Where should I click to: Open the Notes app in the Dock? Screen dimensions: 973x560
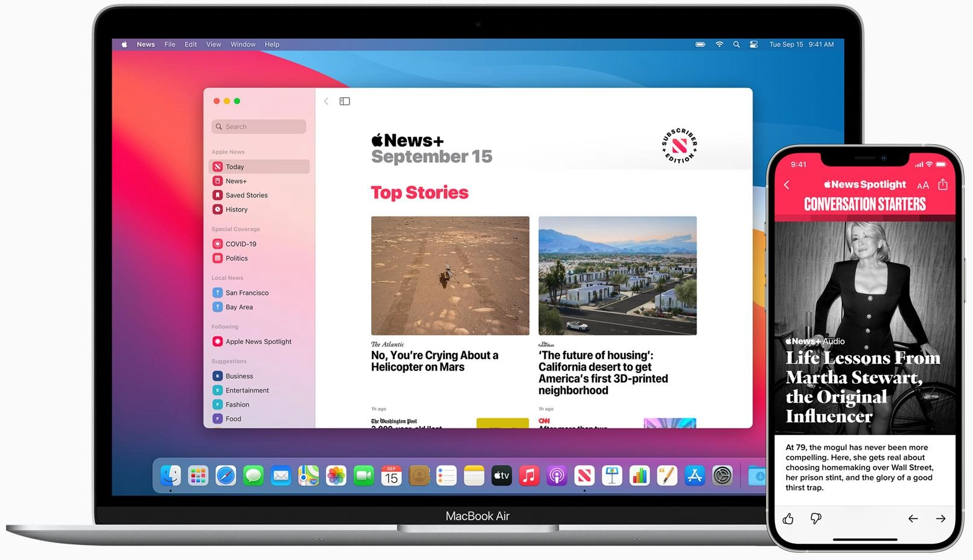(x=474, y=476)
